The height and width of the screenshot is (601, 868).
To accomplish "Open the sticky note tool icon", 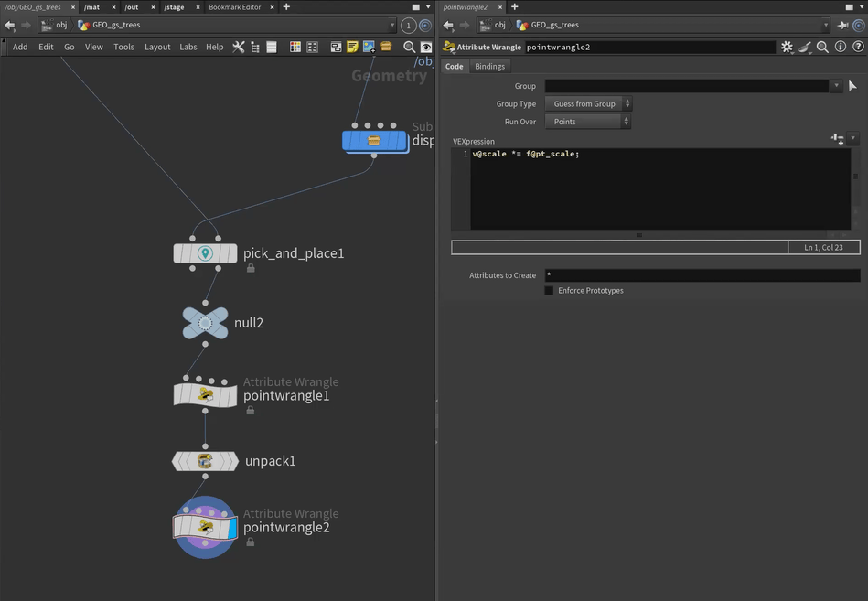I will [352, 47].
